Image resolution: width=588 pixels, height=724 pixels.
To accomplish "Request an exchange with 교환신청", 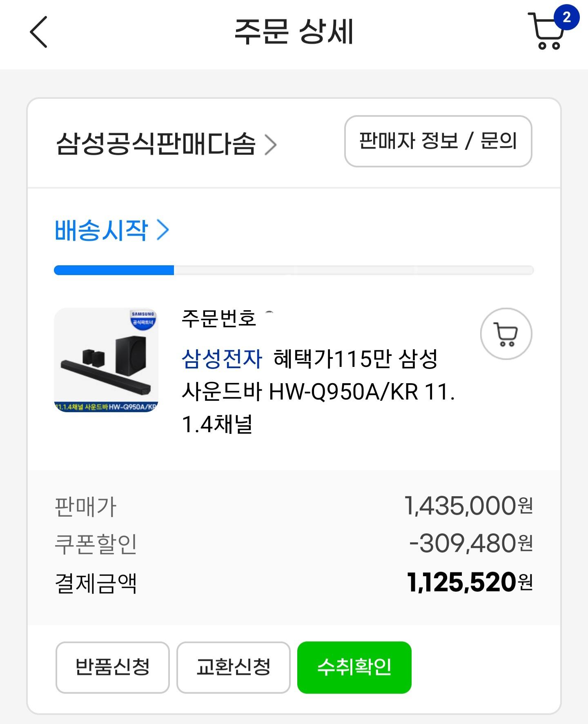I will click(233, 667).
